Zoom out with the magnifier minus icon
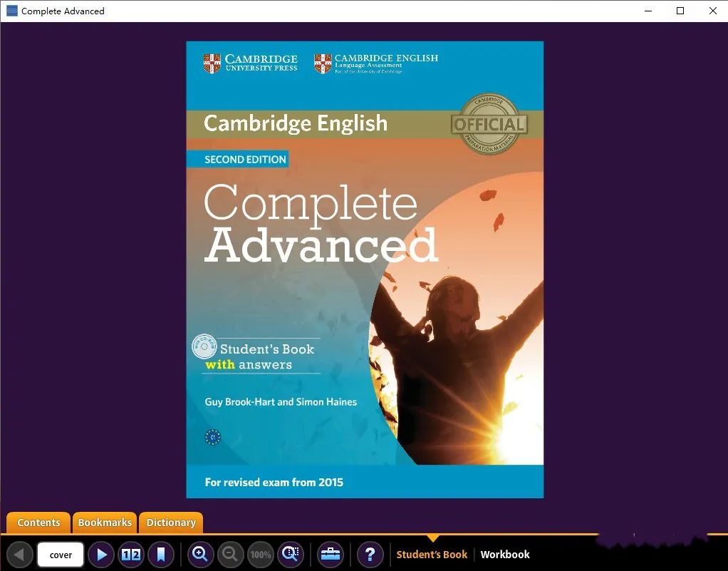The height and width of the screenshot is (571, 728). tap(230, 555)
